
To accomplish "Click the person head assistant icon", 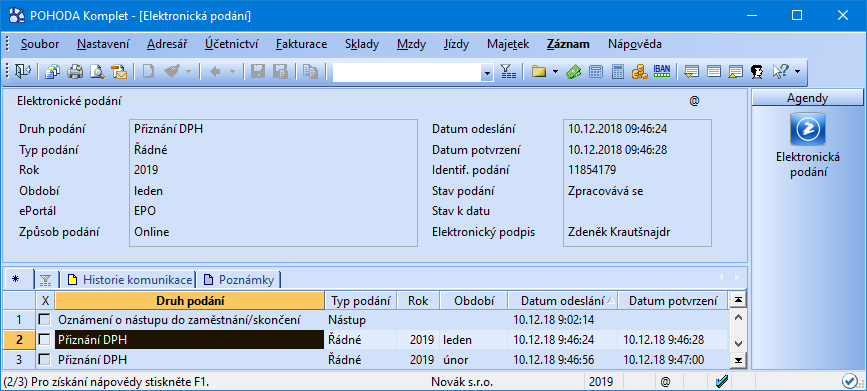I will 757,71.
